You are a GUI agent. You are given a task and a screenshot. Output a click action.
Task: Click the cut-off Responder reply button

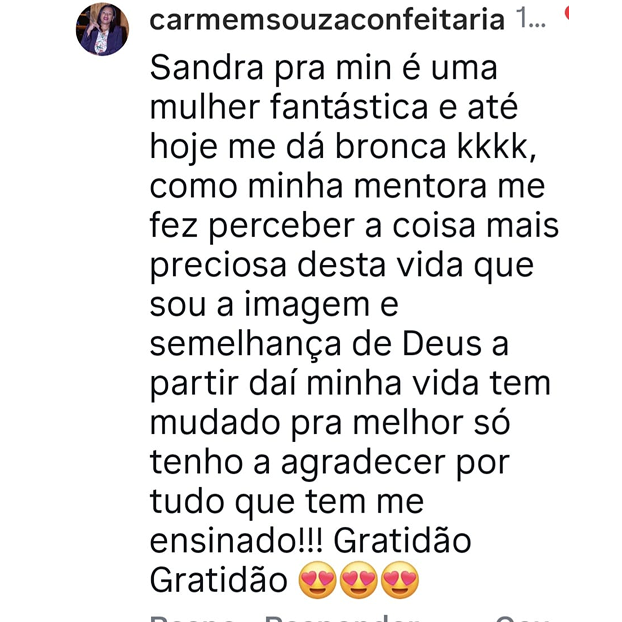click(342, 618)
